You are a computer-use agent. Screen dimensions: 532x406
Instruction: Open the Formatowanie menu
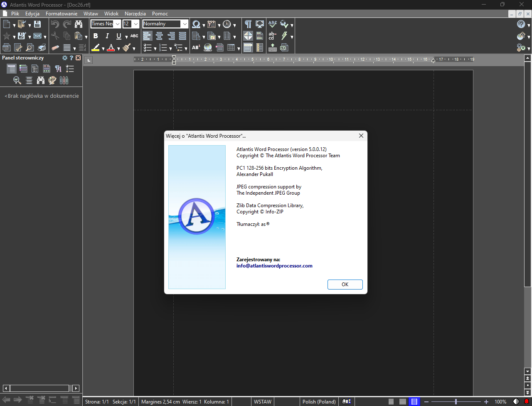click(62, 14)
